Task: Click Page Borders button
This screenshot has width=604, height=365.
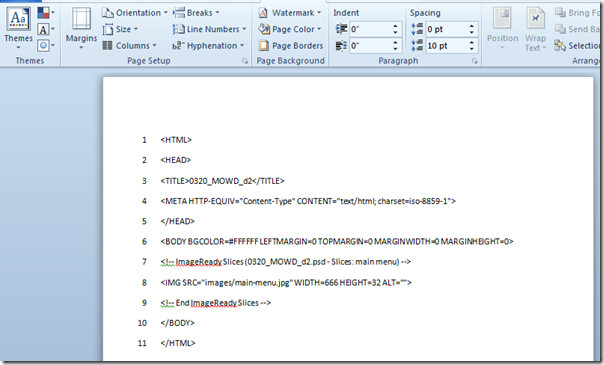Action: pyautogui.click(x=291, y=45)
